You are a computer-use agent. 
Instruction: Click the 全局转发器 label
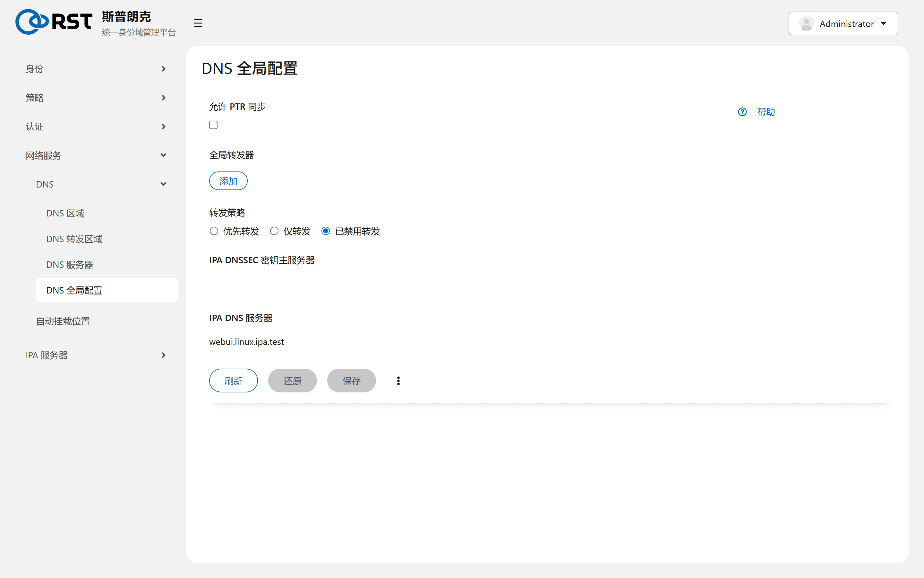(x=231, y=155)
